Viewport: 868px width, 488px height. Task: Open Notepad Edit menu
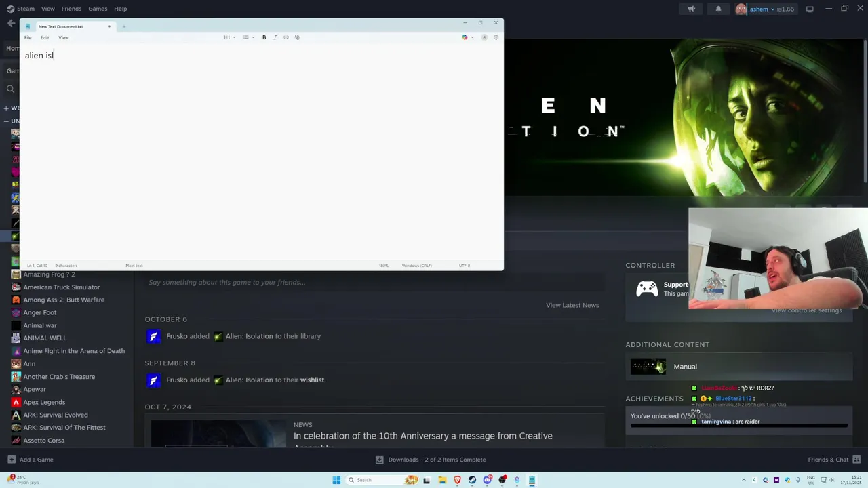(45, 37)
